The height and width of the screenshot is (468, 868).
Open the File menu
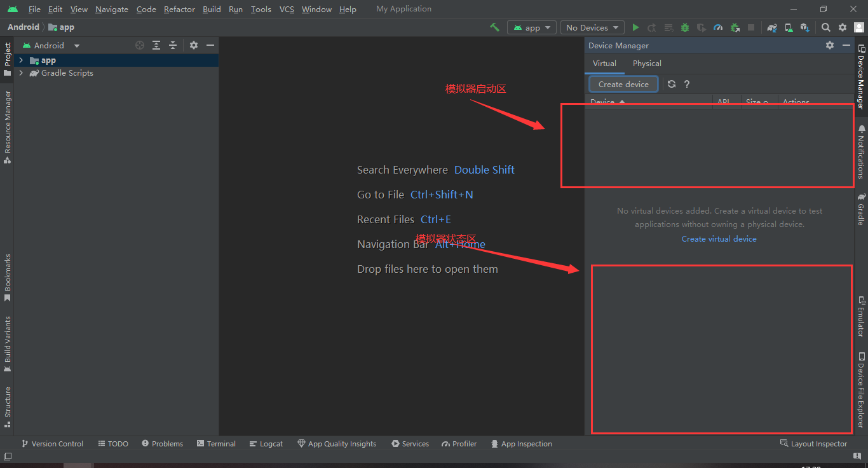[x=34, y=9]
